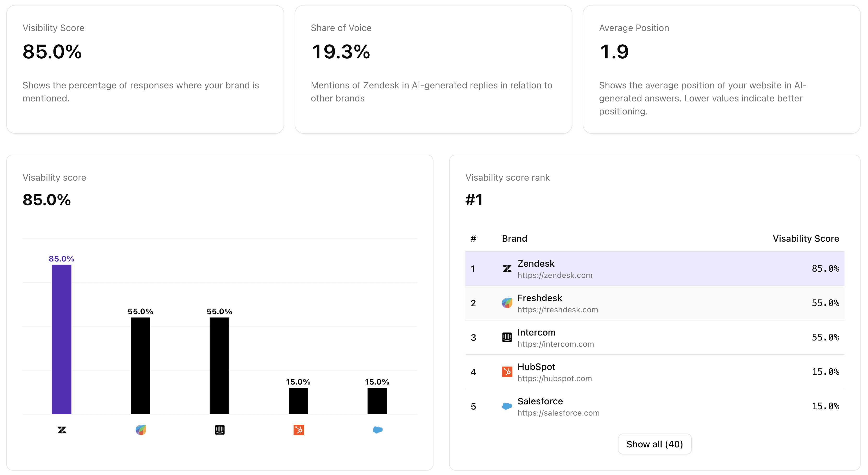Select the Freshdesk icon in the ranking table
Screen dimensions: 868x475
(507, 303)
